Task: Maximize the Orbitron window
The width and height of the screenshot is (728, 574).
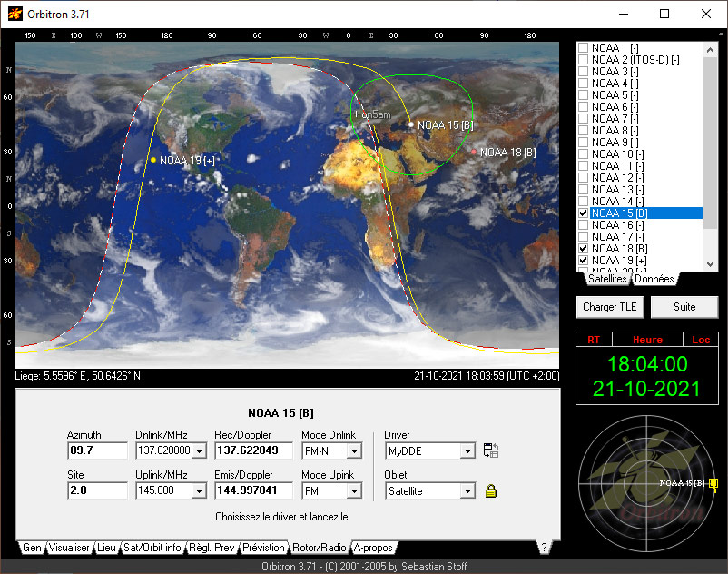Action: coord(664,14)
